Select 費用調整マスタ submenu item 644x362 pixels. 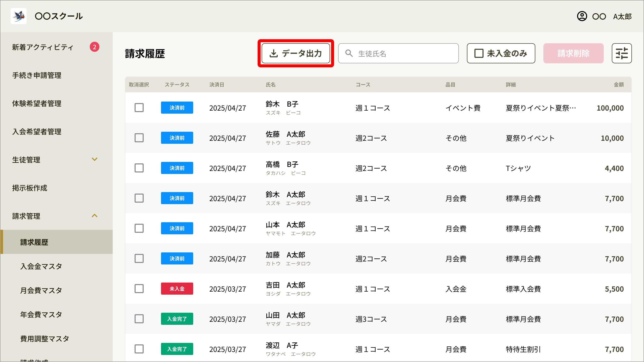tap(45, 339)
